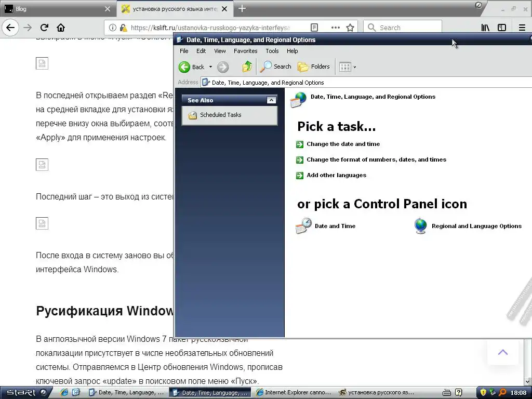Click the Regional and Language Options globe icon
The height and width of the screenshot is (399, 532).
pyautogui.click(x=420, y=226)
